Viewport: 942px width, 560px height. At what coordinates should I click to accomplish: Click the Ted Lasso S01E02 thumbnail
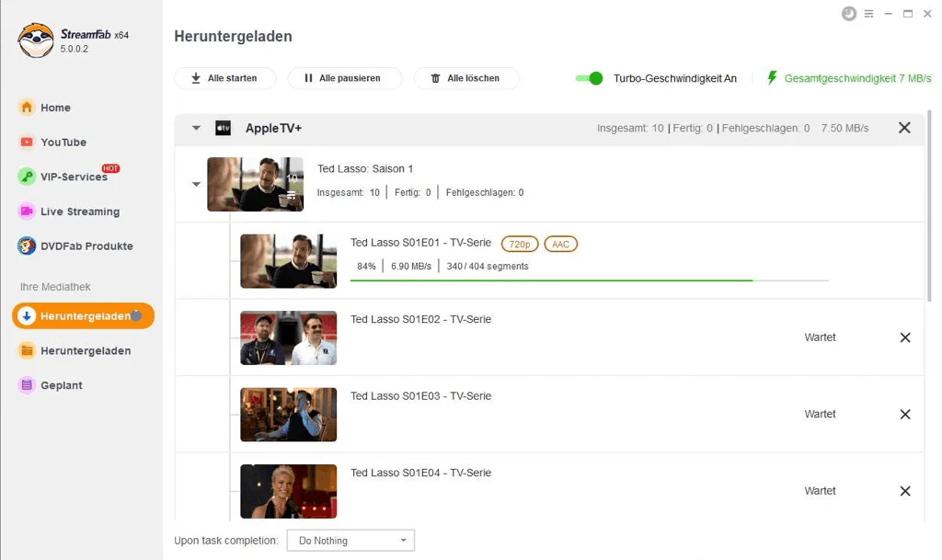[288, 337]
